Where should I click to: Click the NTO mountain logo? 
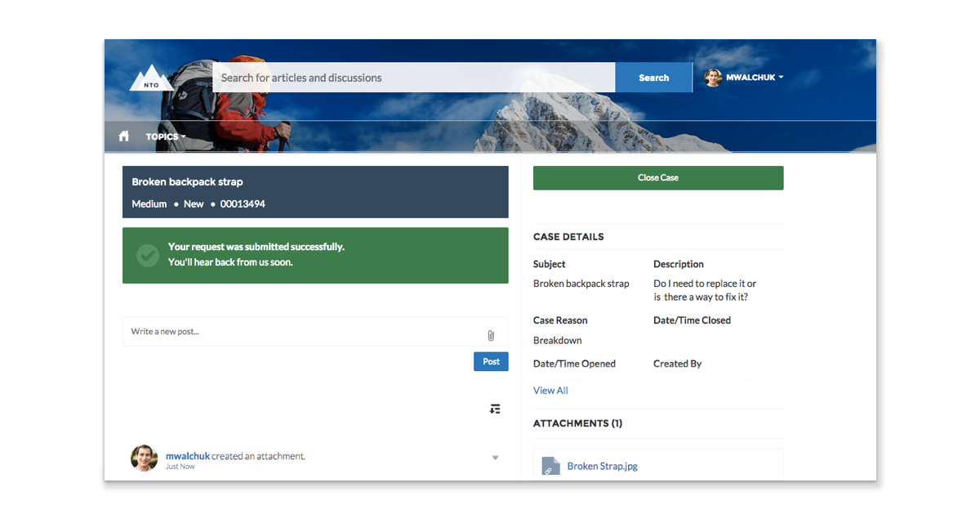[x=151, y=78]
